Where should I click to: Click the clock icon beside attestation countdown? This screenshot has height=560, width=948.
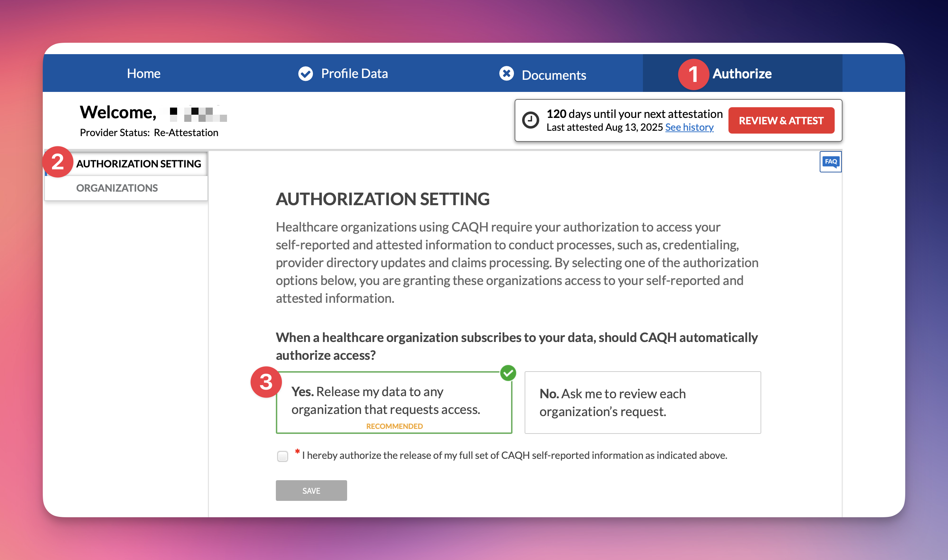(x=531, y=120)
